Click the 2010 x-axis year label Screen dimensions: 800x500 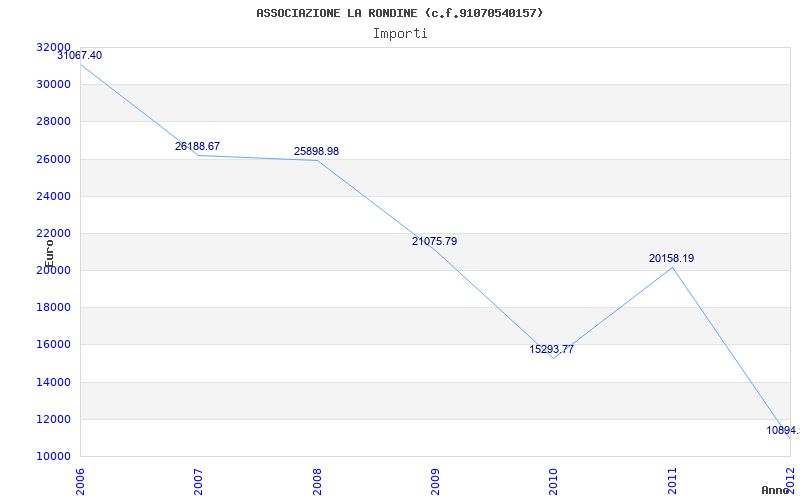[x=554, y=481]
